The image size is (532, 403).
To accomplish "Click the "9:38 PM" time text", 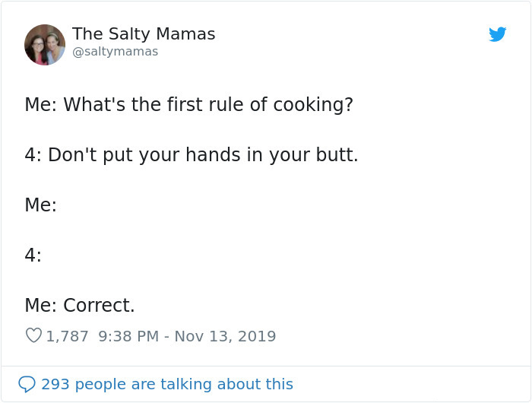I will [x=129, y=335].
